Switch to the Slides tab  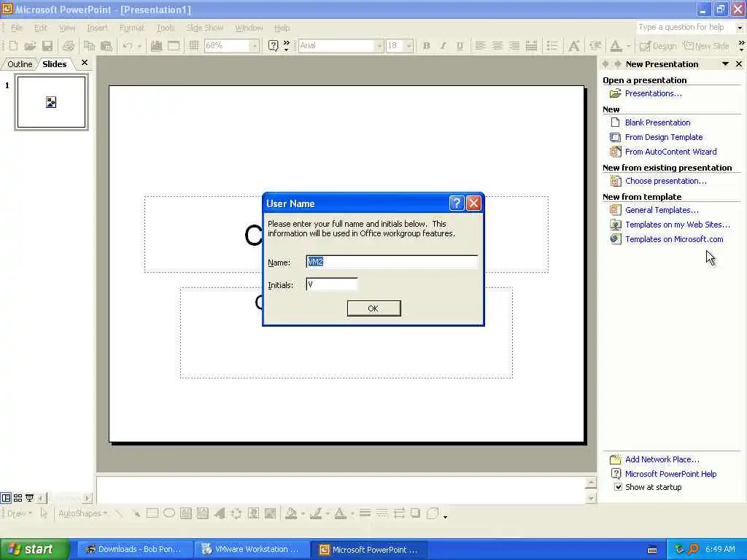tap(54, 64)
